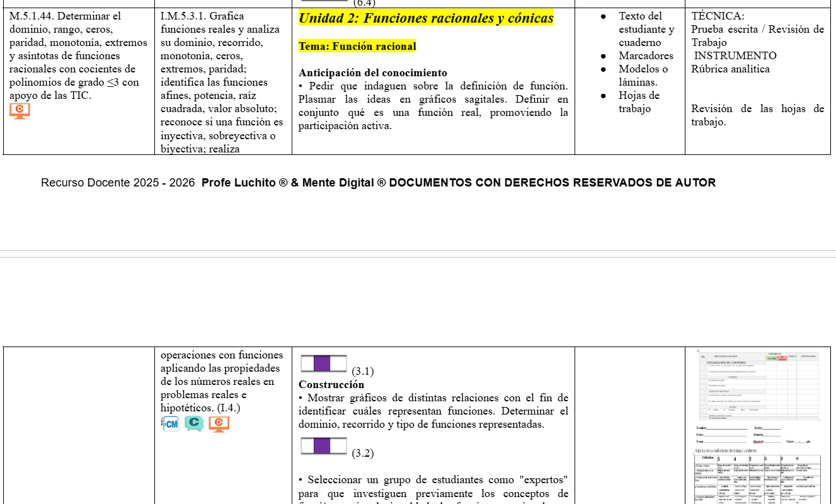The image size is (836, 504).
Task: Click the 'Modelos o láminas.' bullet item
Action: (643, 76)
